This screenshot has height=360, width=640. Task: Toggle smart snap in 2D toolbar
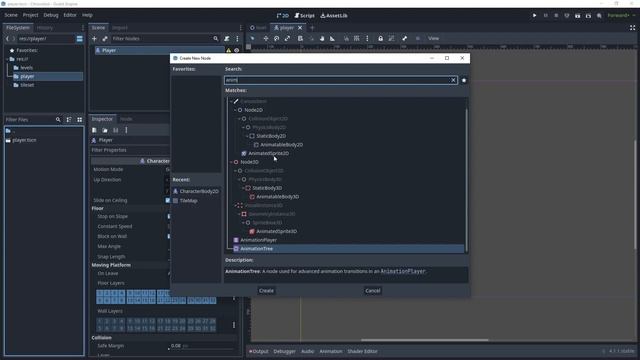coord(346,38)
